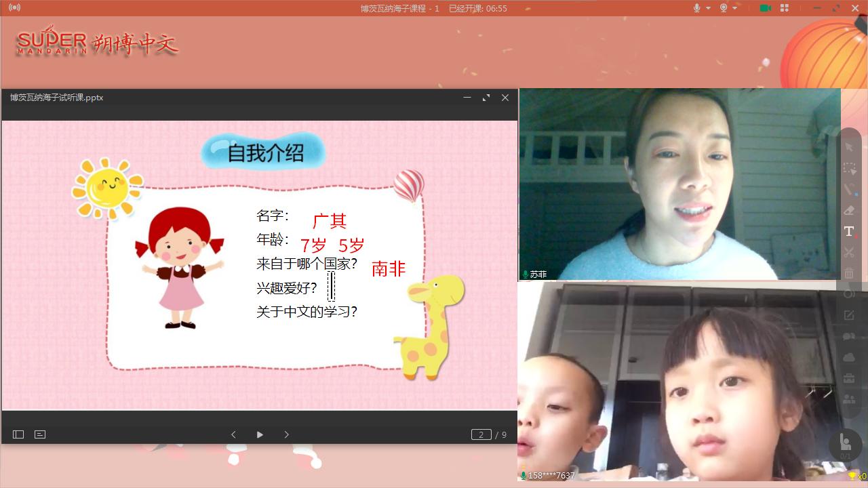This screenshot has width=868, height=488.
Task: Minimize the pptx courseware panel
Action: 467,98
